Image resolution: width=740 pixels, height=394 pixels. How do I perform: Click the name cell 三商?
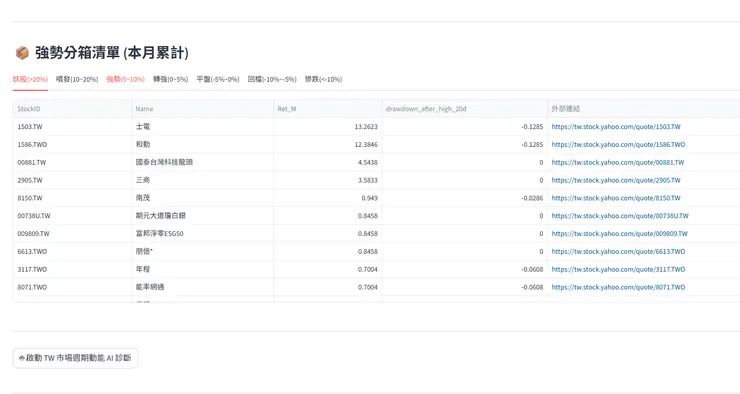(x=202, y=180)
